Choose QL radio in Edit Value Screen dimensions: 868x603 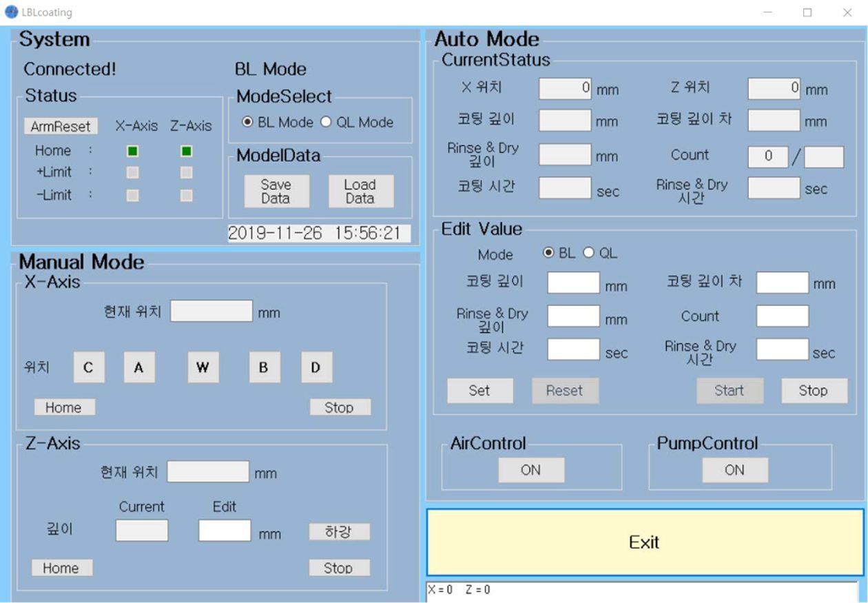coord(588,253)
